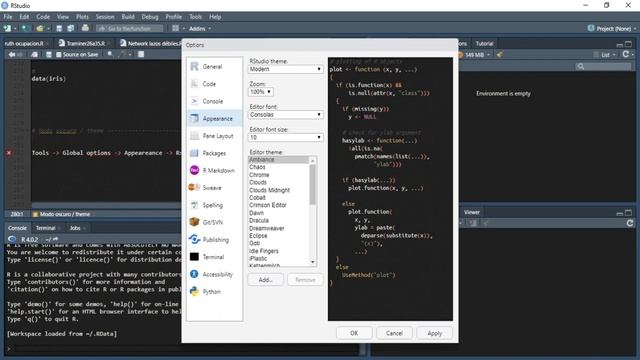Switch to the Terminal tab in console pane
Image resolution: width=640 pixels, height=360 pixels.
(x=45, y=228)
